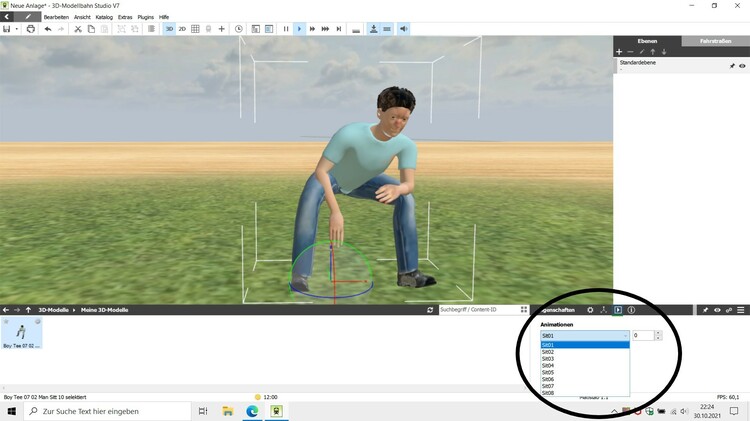Step simulation forward one frame
The image size is (750, 421).
coord(339,29)
